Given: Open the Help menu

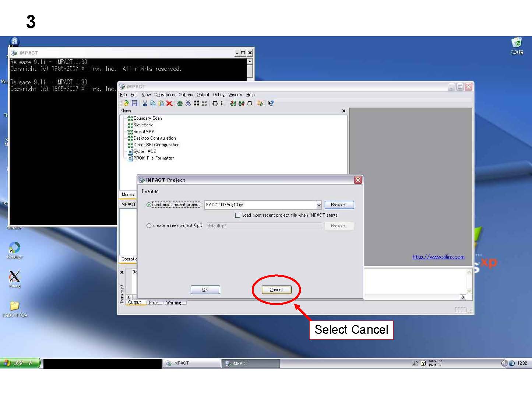Looking at the screenshot, I should click(250, 95).
